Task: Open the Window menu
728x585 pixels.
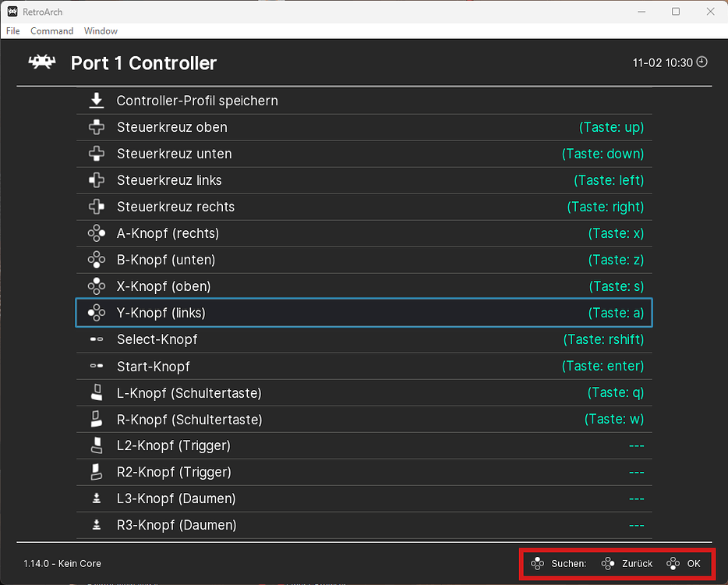Action: (101, 31)
